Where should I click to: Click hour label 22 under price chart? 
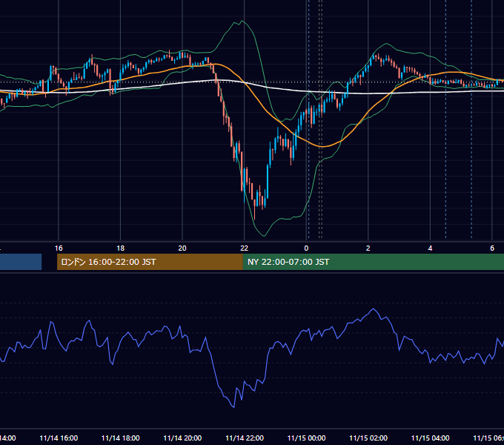(x=245, y=248)
